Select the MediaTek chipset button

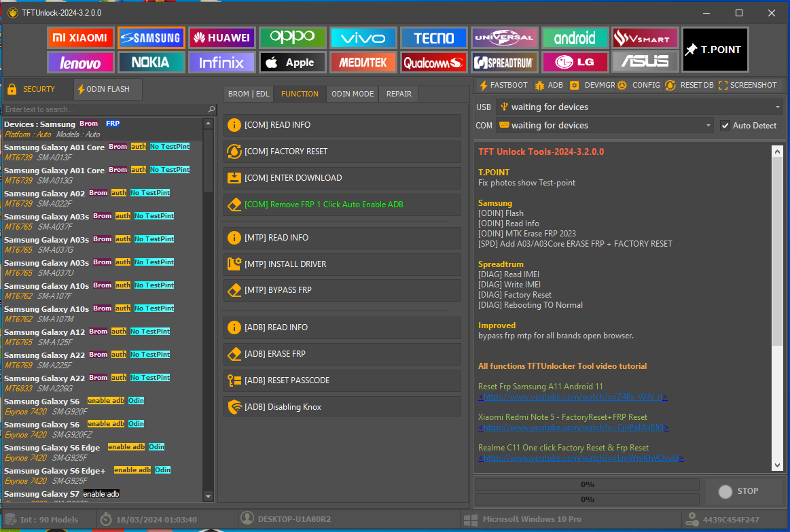[x=363, y=63]
